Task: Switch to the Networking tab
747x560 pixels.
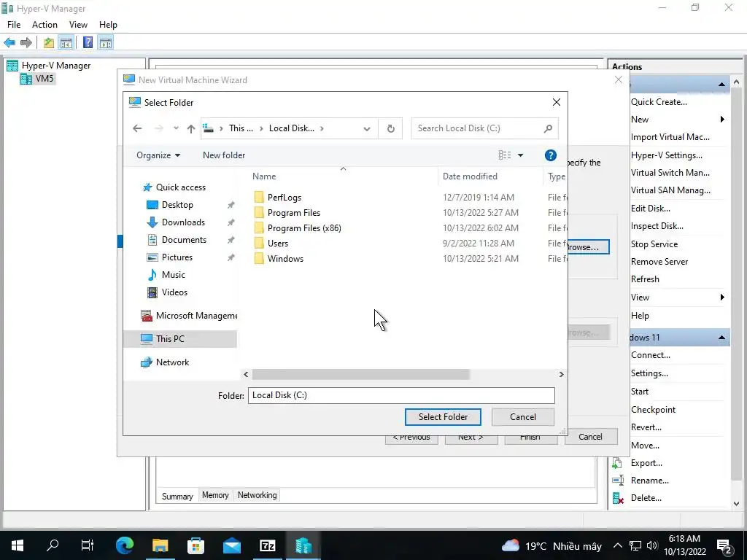Action: pyautogui.click(x=258, y=495)
